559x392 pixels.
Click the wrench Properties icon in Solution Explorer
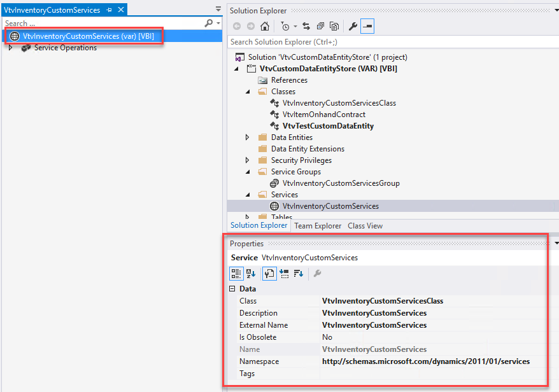pyautogui.click(x=353, y=26)
